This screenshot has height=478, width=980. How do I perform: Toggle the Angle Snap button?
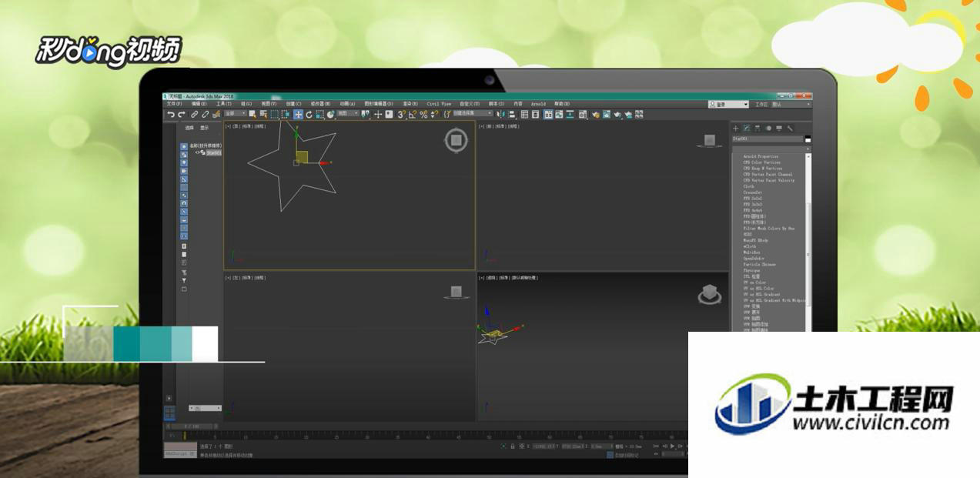click(x=412, y=114)
